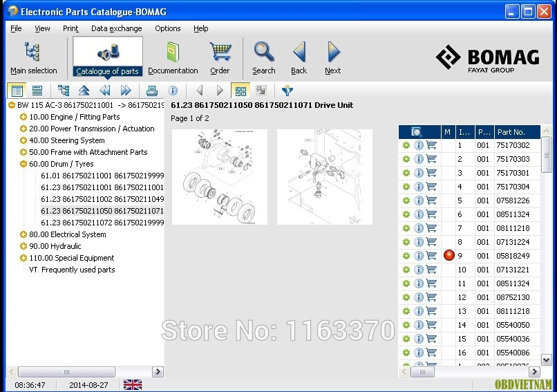The image size is (557, 392).
Task: Click the double left-arrow rewind icon
Action: coord(105,91)
